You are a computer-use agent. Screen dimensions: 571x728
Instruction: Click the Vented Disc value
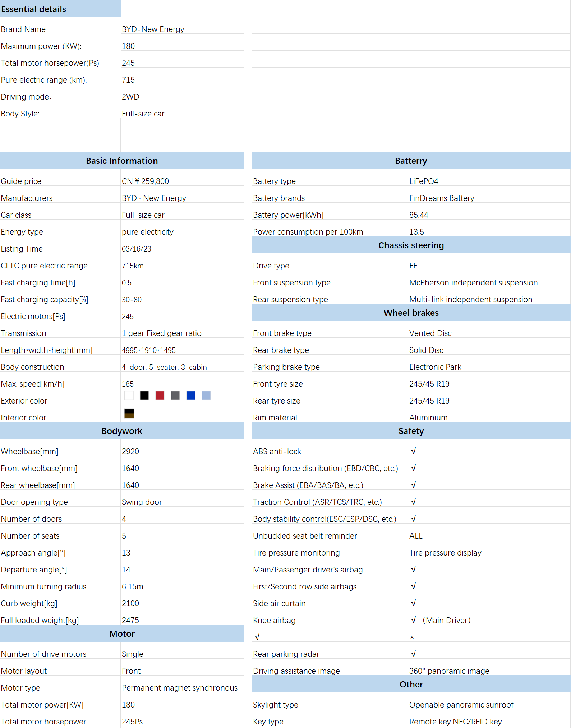point(430,333)
